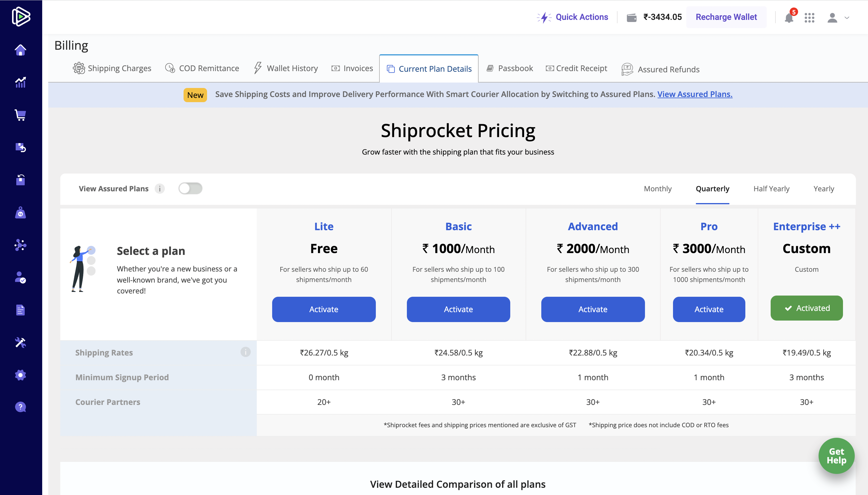Switch to Passbook tab
Viewport: 868px width, 495px height.
[x=510, y=68]
